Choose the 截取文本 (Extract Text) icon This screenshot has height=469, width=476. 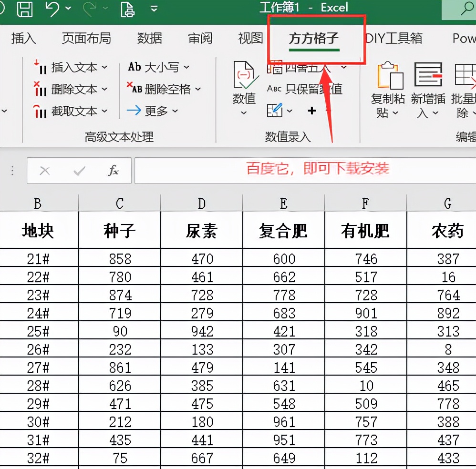click(40, 111)
